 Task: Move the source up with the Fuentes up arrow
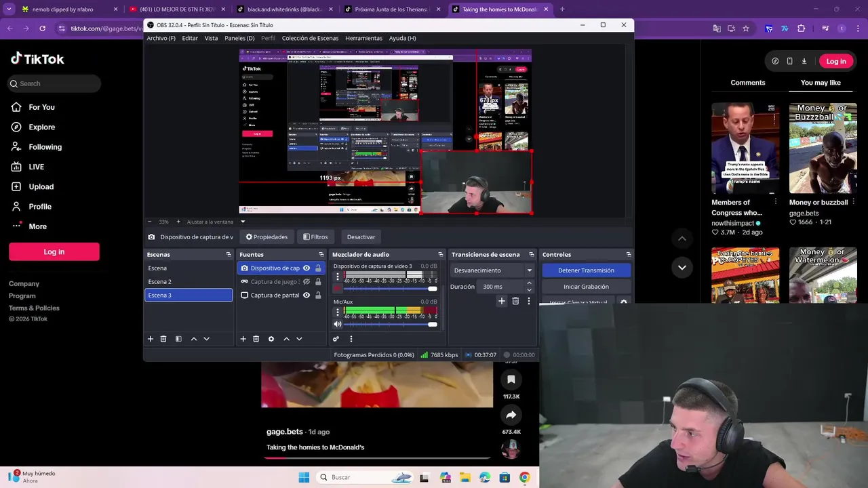286,339
